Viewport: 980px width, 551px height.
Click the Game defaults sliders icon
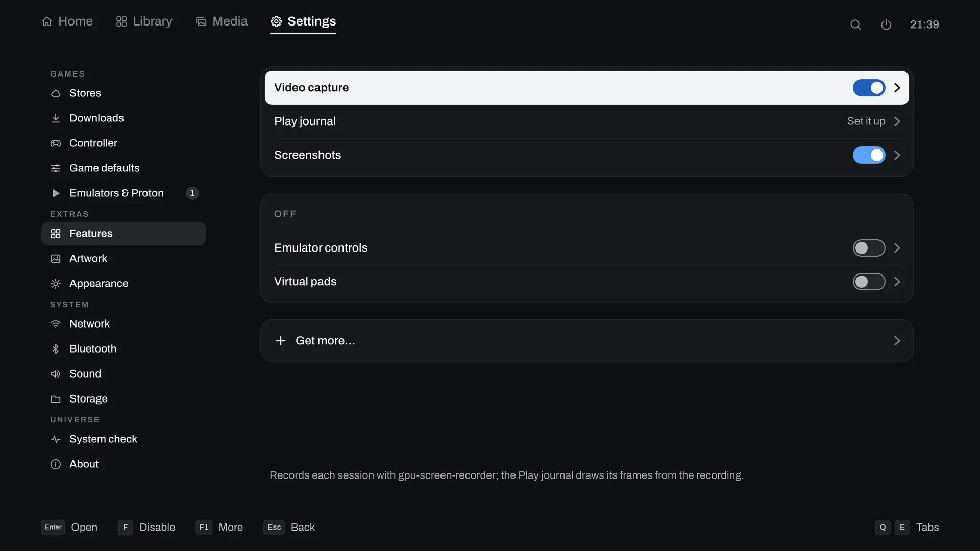[x=56, y=168]
